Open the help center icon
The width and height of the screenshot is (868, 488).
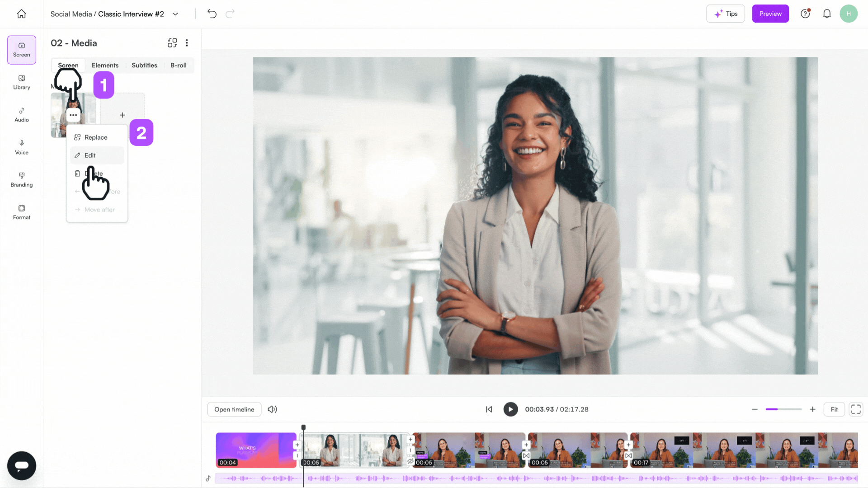[x=805, y=14]
